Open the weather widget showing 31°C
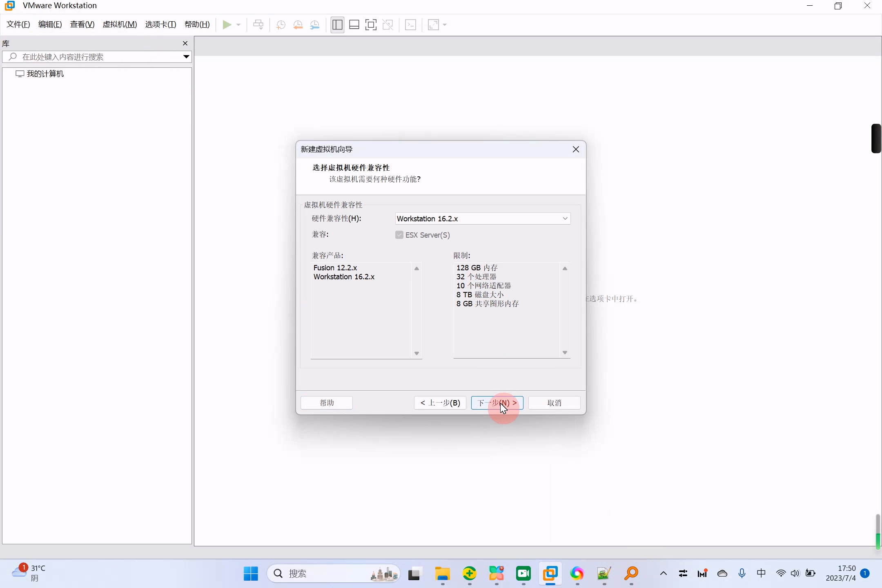The height and width of the screenshot is (588, 882). point(29,573)
